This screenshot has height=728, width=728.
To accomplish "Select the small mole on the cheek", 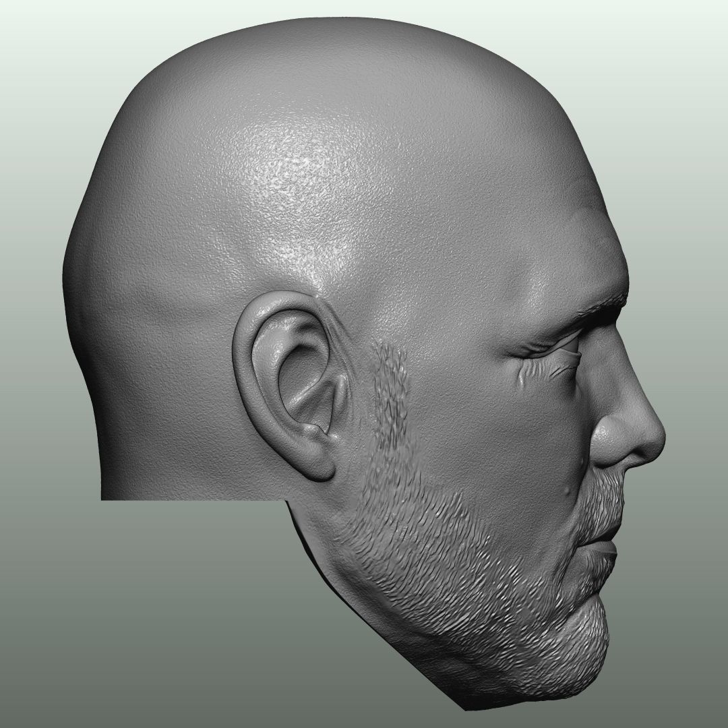I will click(x=568, y=491).
